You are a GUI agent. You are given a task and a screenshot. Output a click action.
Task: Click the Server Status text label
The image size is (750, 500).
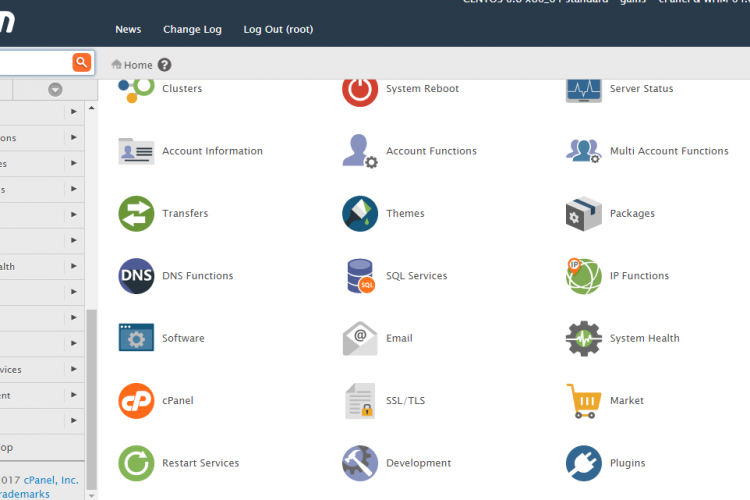coord(641,89)
